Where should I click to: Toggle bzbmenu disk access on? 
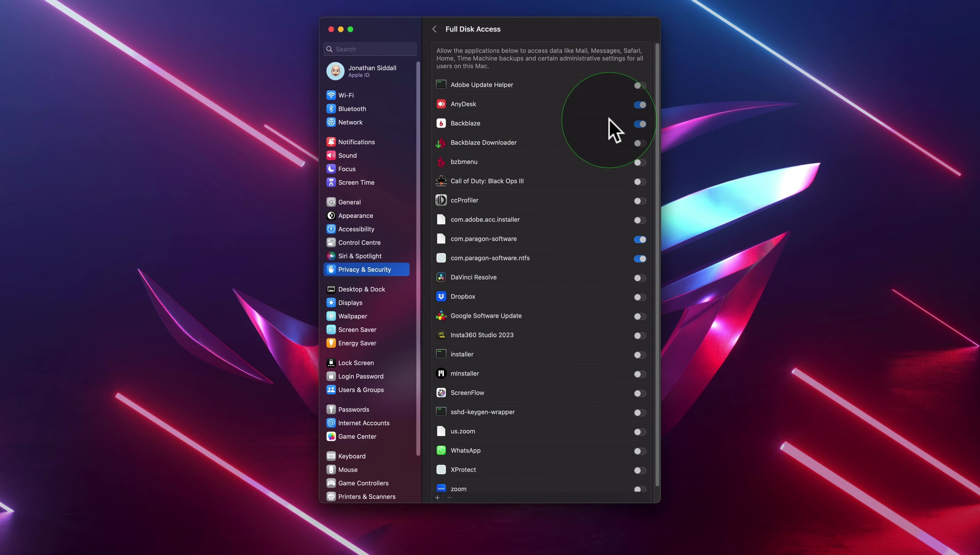click(640, 162)
